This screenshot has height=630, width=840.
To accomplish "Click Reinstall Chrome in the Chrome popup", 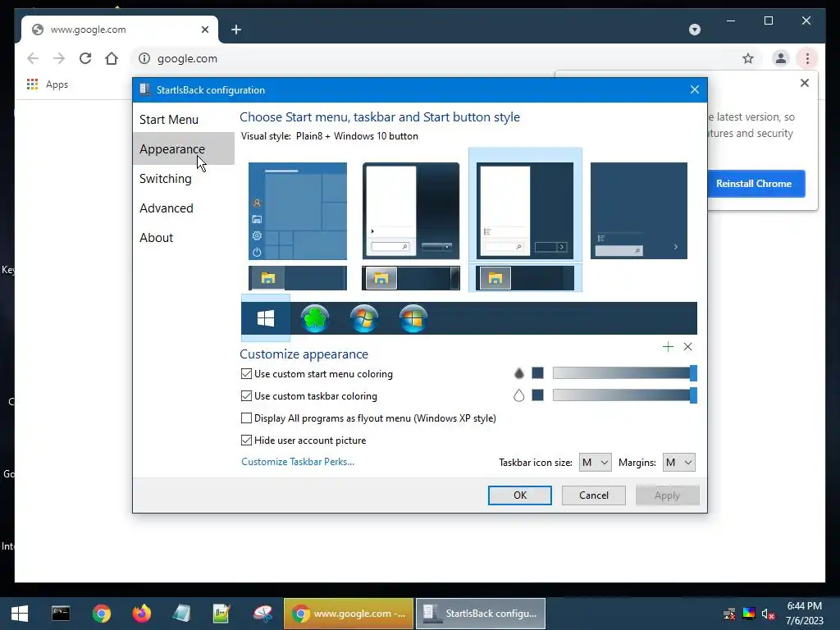I will tap(756, 184).
